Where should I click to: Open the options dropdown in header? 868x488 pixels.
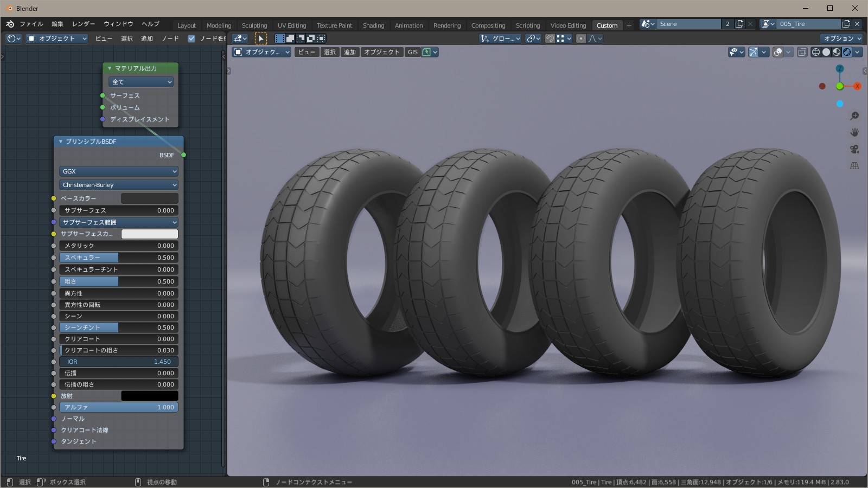(x=841, y=38)
